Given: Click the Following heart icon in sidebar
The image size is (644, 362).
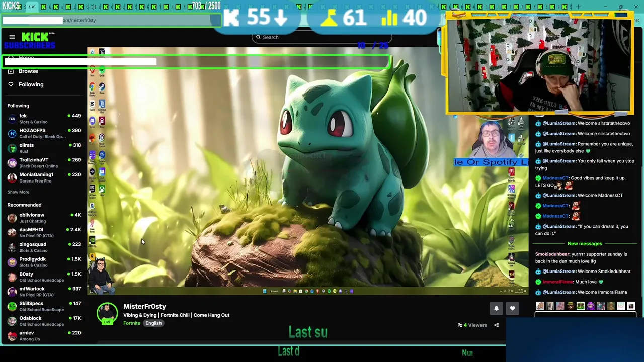Looking at the screenshot, I should (x=11, y=84).
